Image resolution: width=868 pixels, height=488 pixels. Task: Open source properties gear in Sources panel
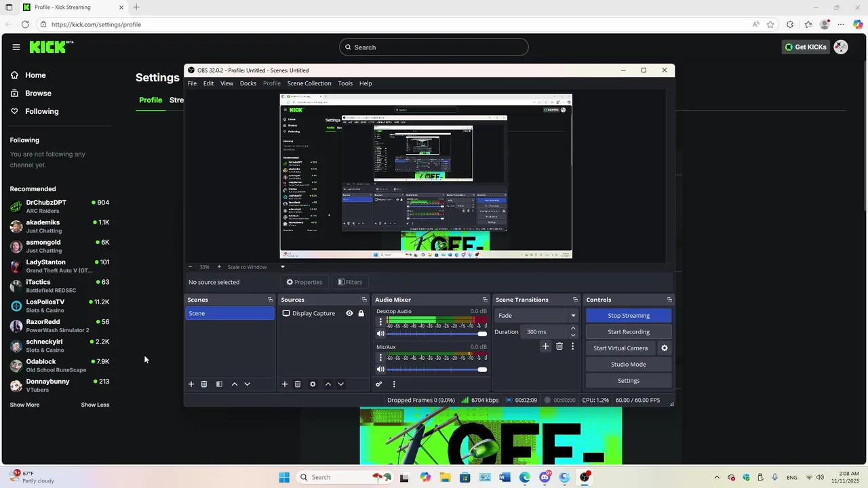313,384
